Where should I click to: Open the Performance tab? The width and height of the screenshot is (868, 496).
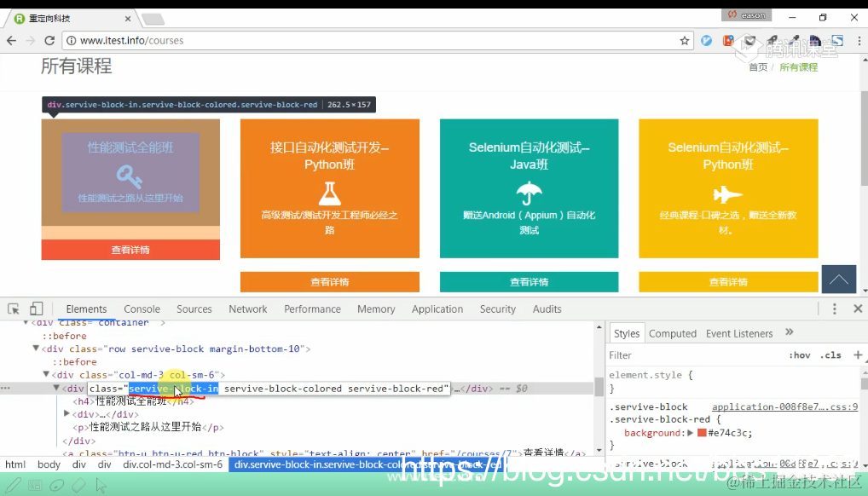pos(312,309)
